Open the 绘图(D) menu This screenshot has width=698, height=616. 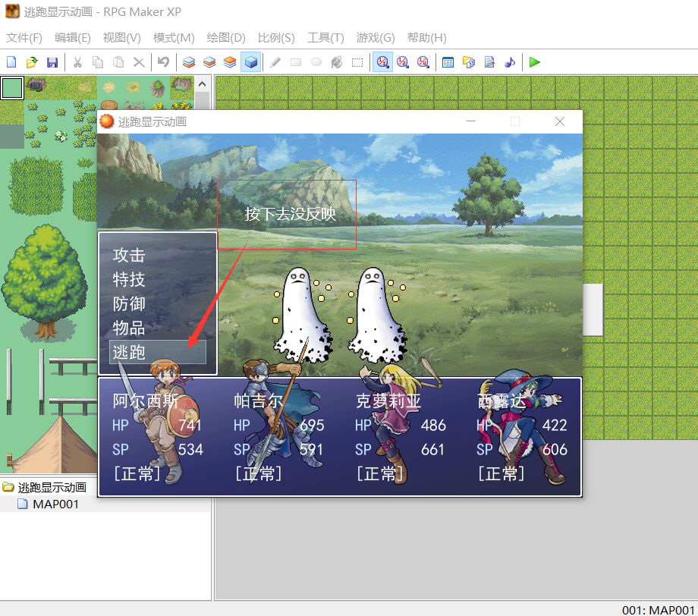[226, 38]
